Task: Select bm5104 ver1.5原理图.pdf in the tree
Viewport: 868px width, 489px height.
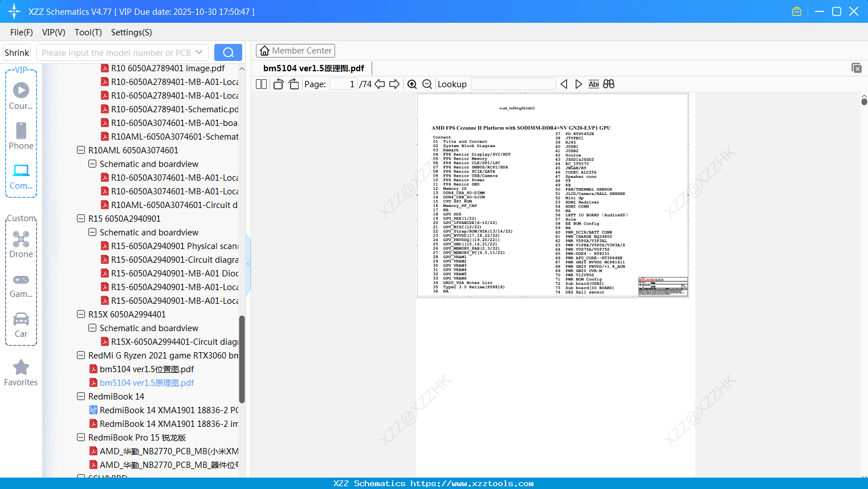Action: (x=141, y=383)
